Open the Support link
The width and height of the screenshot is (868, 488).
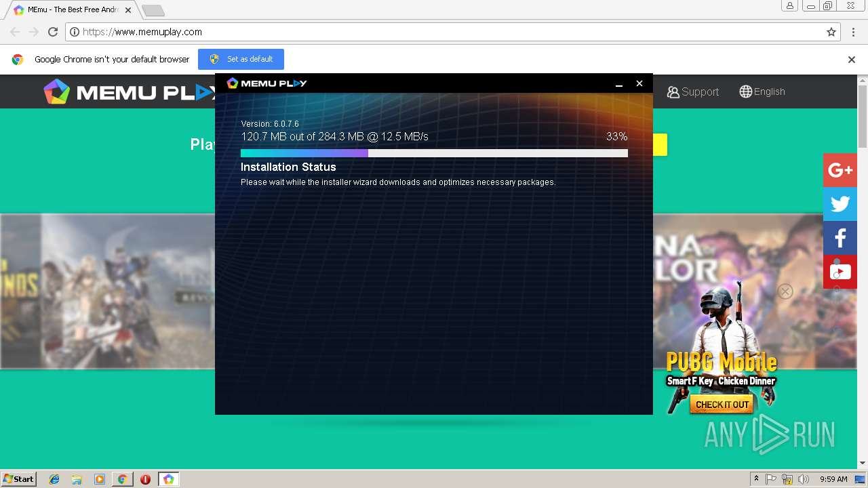pyautogui.click(x=693, y=91)
